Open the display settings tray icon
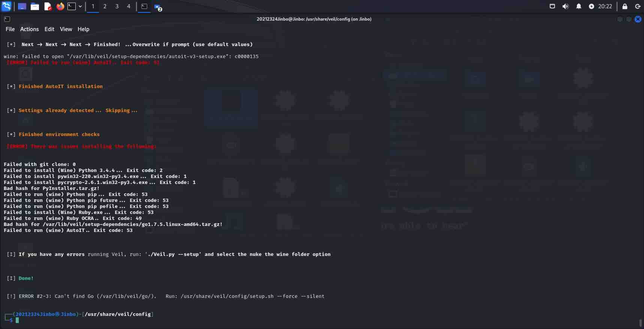Screen dimensions: 644x329 tap(552, 6)
